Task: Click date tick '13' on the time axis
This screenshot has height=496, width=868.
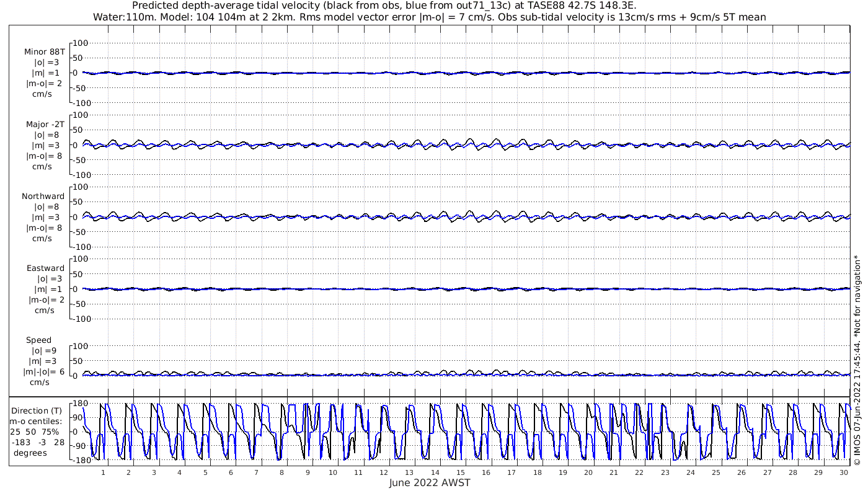Action: (x=409, y=472)
